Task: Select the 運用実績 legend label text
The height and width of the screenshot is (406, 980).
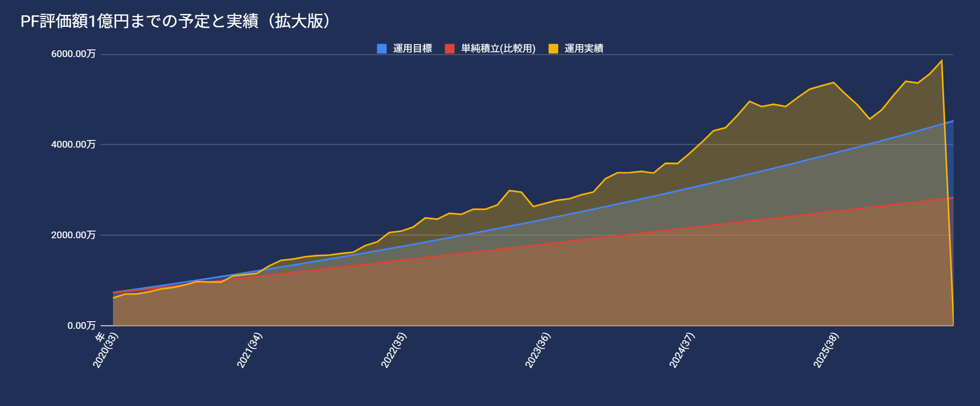Action: click(584, 48)
